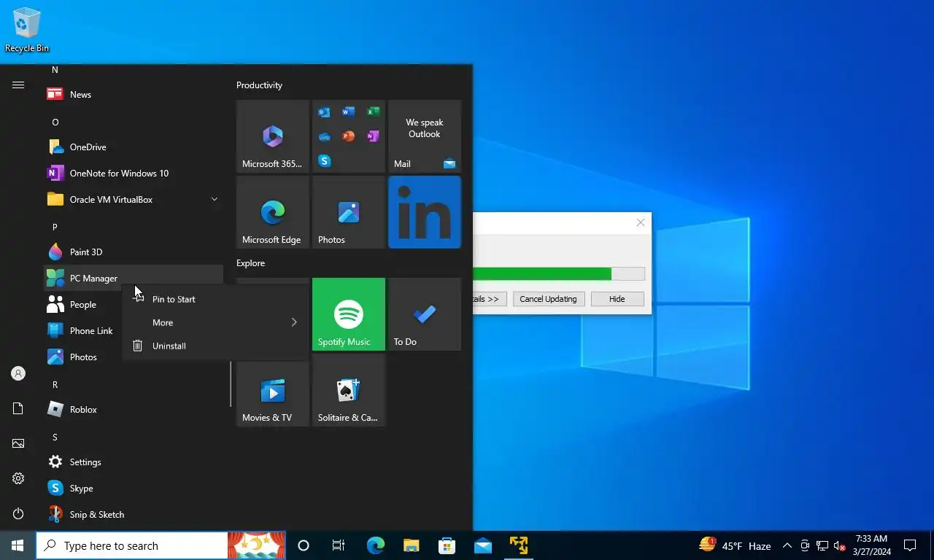Open the weather widget showing 45°F Haze
The width and height of the screenshot is (934, 560).
click(736, 545)
